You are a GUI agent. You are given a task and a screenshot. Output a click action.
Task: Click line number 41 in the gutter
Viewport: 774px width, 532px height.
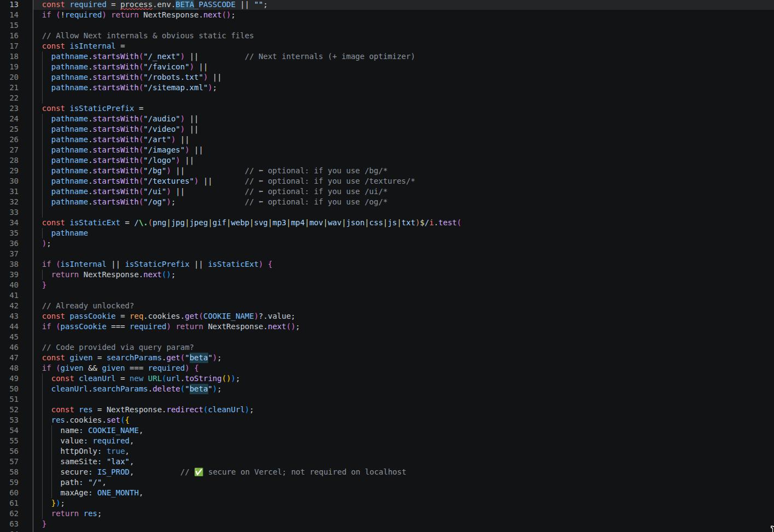click(x=14, y=295)
